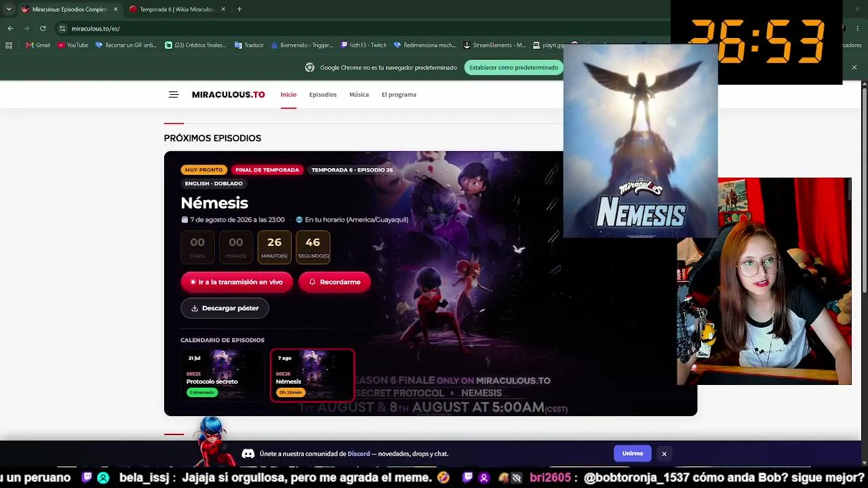Close the 'Temporada 6 | Wikia Miraculous' tab
This screenshot has width=868, height=488.
pos(223,9)
